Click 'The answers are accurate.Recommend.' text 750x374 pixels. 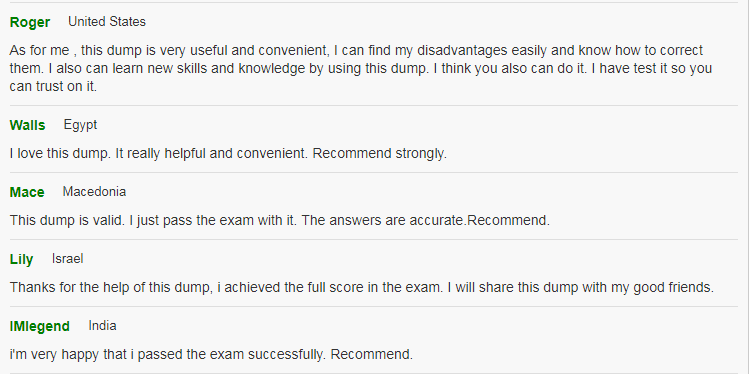(426, 220)
